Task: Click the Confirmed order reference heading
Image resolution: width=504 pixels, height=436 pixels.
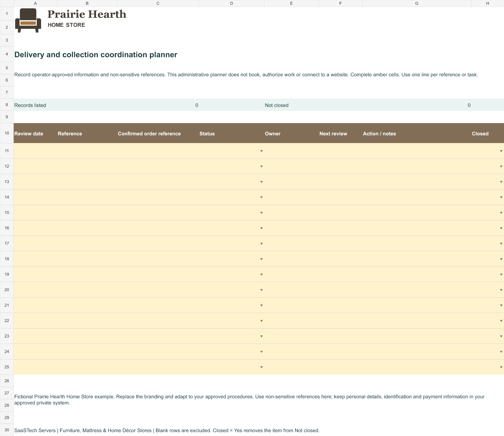Action: click(149, 134)
